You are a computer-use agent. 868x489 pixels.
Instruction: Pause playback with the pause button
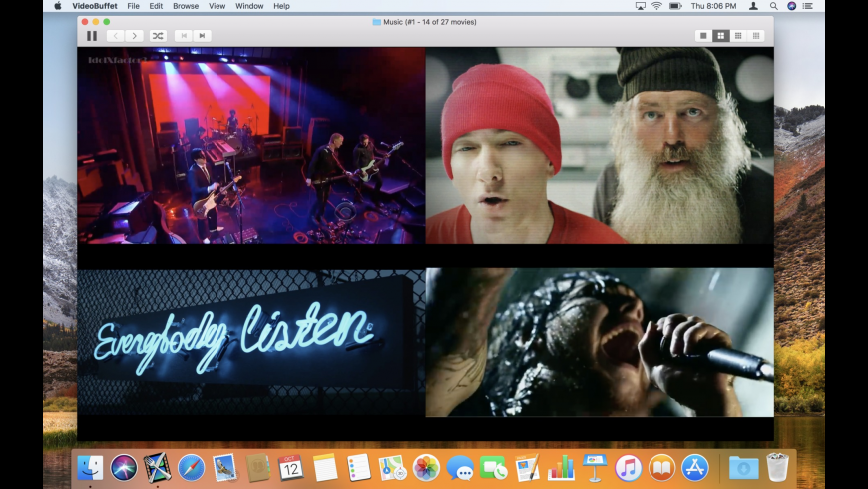[x=92, y=36]
